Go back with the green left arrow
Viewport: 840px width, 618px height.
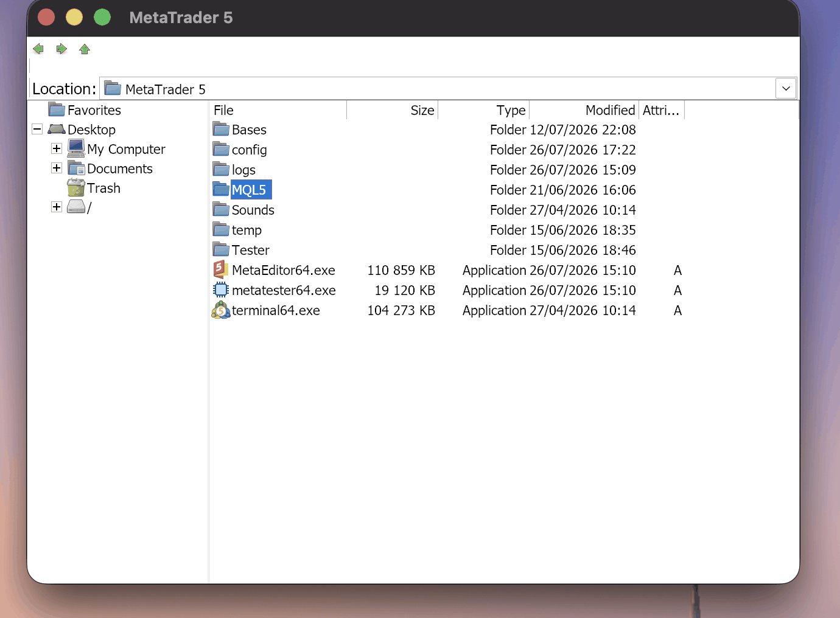(38, 49)
